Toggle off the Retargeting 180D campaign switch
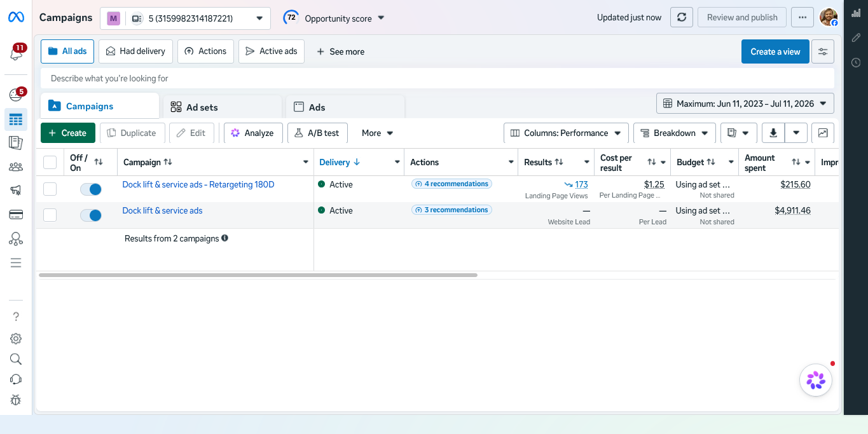Image resolution: width=868 pixels, height=434 pixels. [91, 189]
